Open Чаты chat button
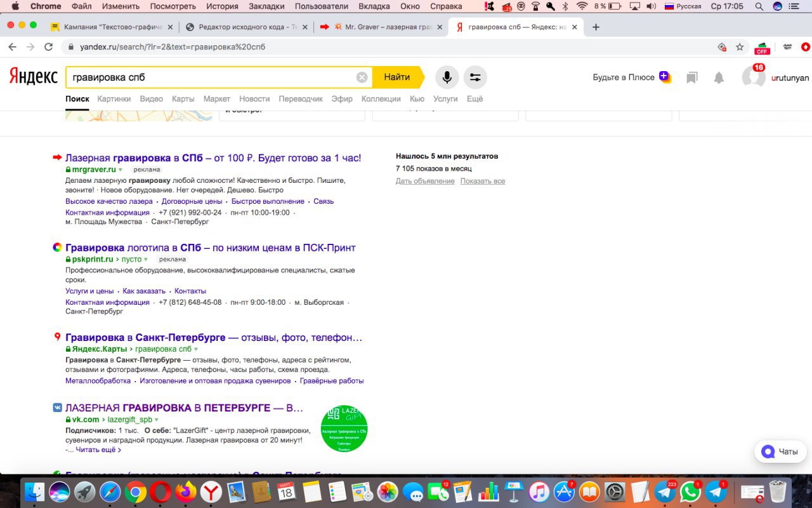The height and width of the screenshot is (508, 812). pos(780,451)
